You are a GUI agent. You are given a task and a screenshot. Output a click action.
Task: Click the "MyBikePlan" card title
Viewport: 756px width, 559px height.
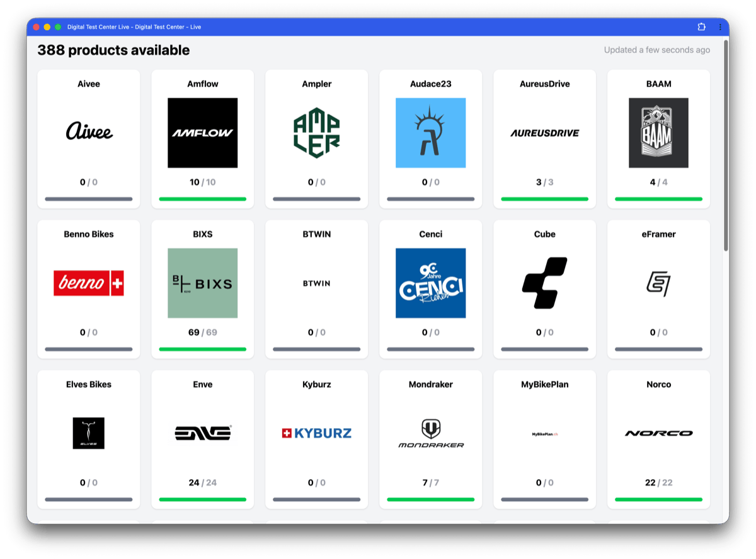[x=545, y=385]
